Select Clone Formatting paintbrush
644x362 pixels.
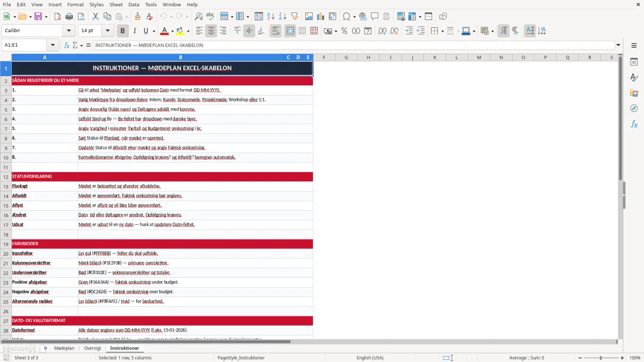tap(137, 17)
